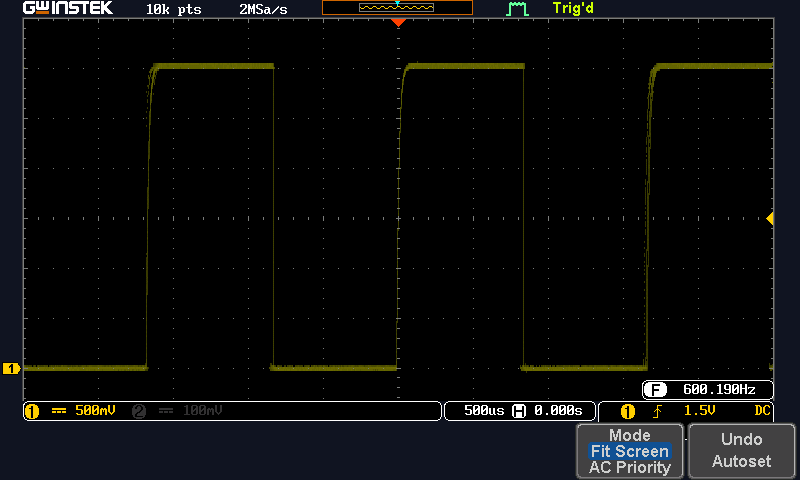Viewport: 800px width, 480px height.
Task: Select the waveform memory overview bar
Action: 397,8
